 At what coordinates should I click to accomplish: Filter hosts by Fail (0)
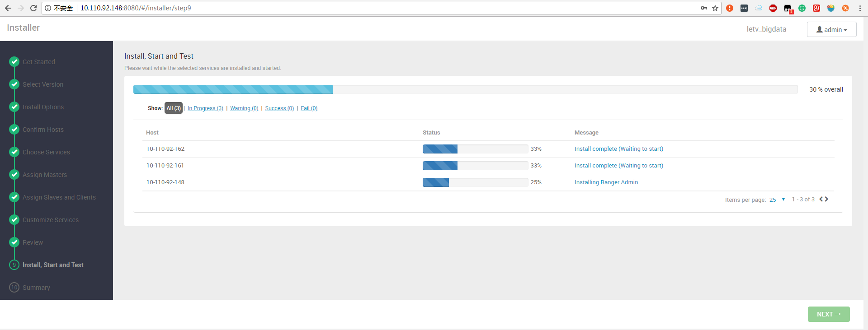point(309,108)
